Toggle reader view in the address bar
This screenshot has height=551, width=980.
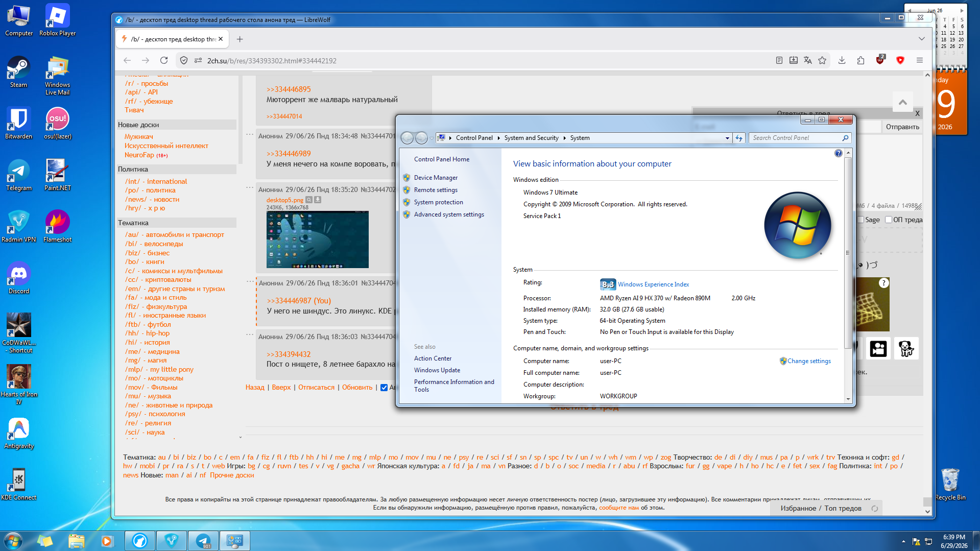[779, 60]
